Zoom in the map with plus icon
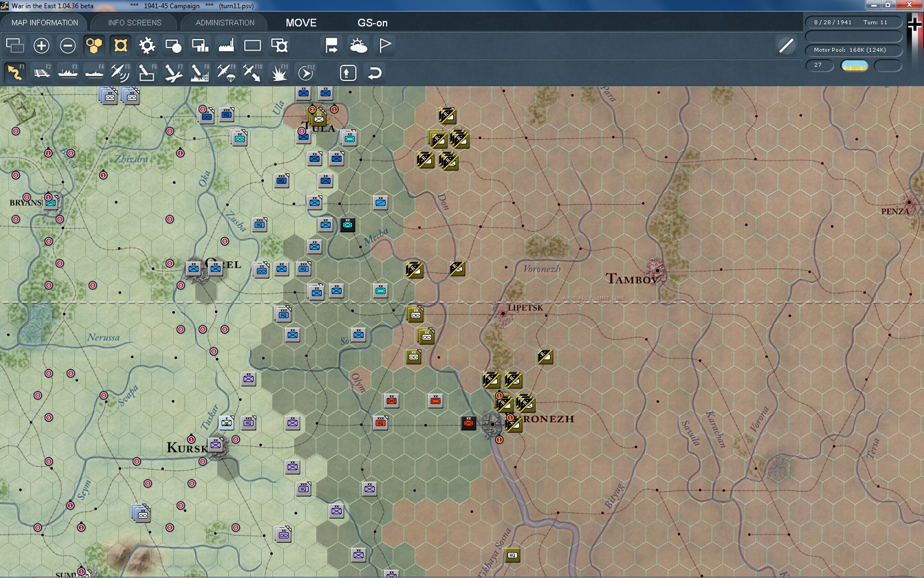 [x=41, y=45]
